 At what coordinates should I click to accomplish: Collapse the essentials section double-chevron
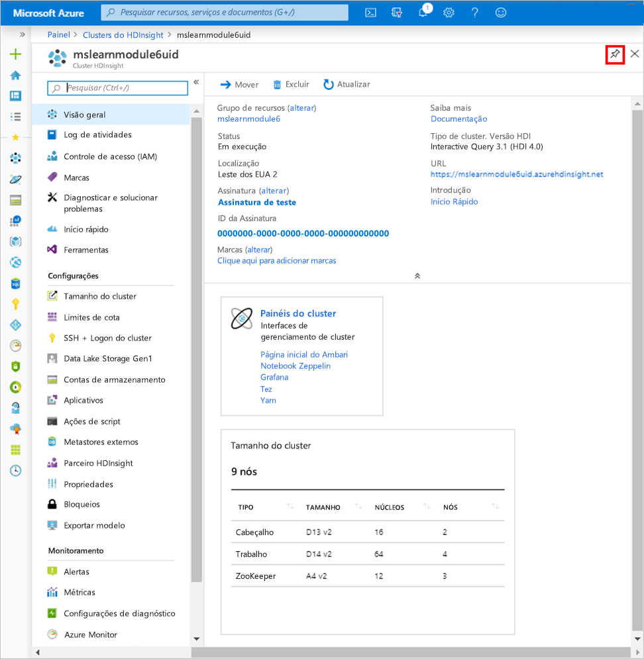[x=417, y=276]
